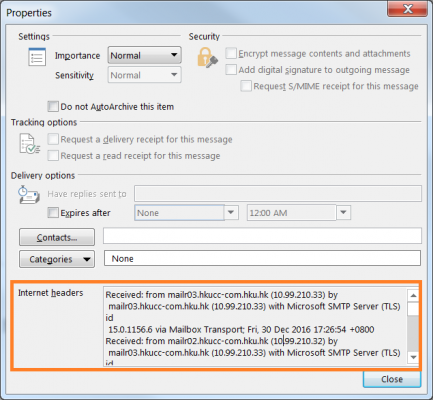Click the Internet headers scrollbar up arrow
The height and width of the screenshot is (400, 433).
click(413, 295)
